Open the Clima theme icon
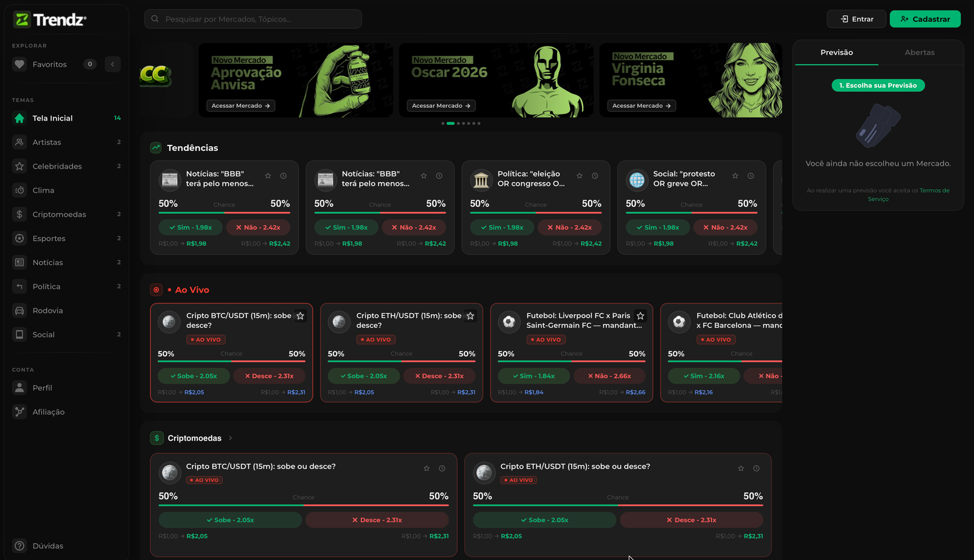Image resolution: width=974 pixels, height=560 pixels. 19,191
